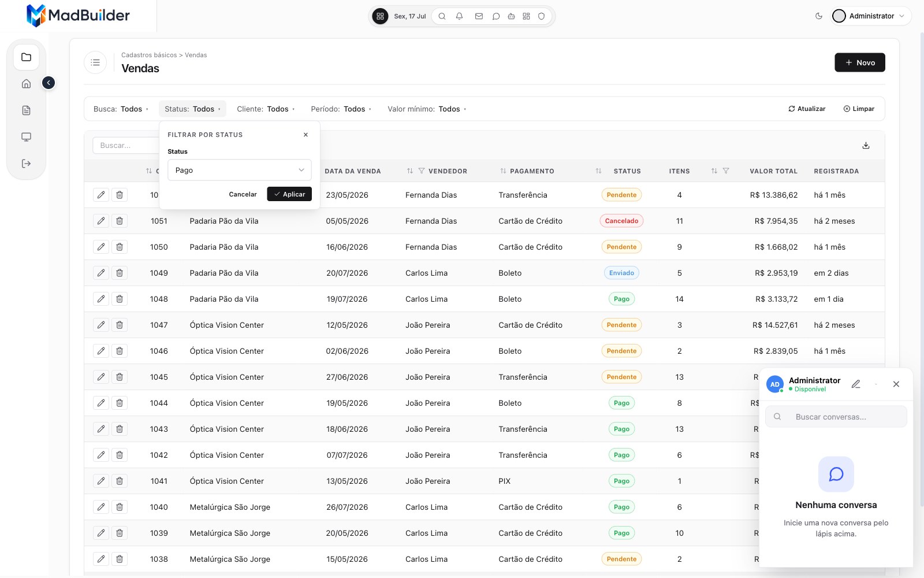
Task: Open the document icon in sidebar
Action: click(x=26, y=110)
